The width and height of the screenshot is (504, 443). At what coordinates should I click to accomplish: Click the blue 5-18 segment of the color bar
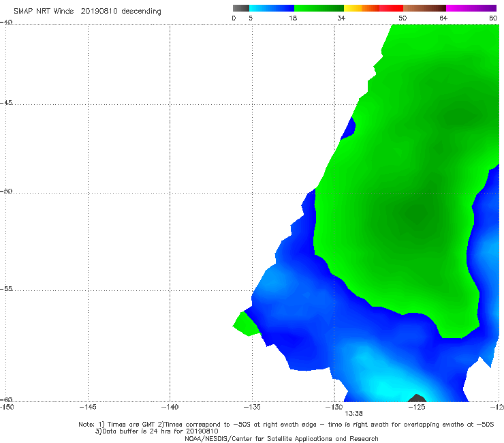[272, 8]
